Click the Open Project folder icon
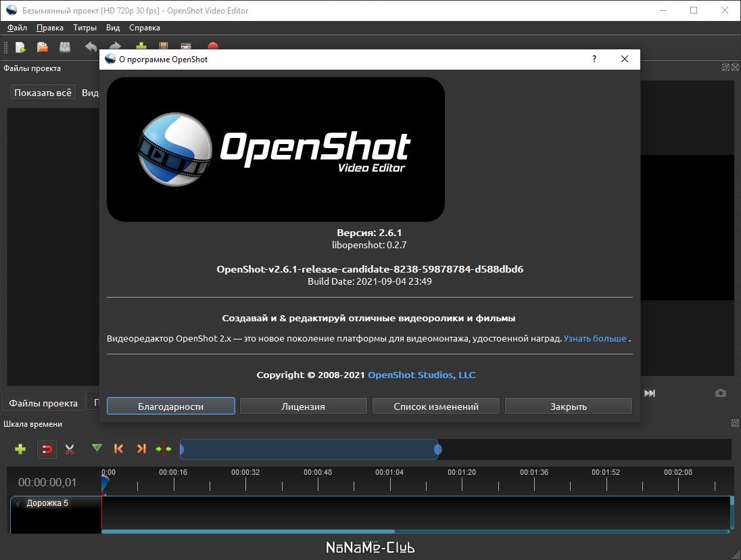The height and width of the screenshot is (560, 741). coord(43,47)
